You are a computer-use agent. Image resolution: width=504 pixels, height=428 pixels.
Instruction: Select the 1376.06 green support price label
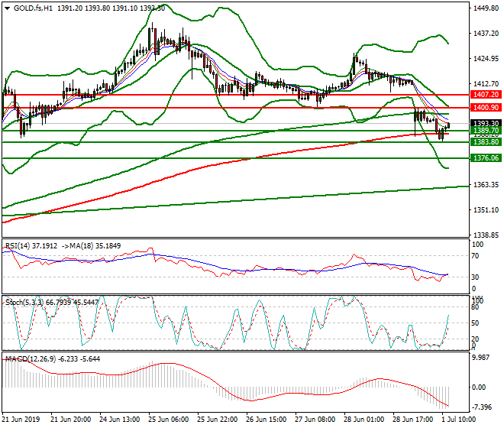486,158
